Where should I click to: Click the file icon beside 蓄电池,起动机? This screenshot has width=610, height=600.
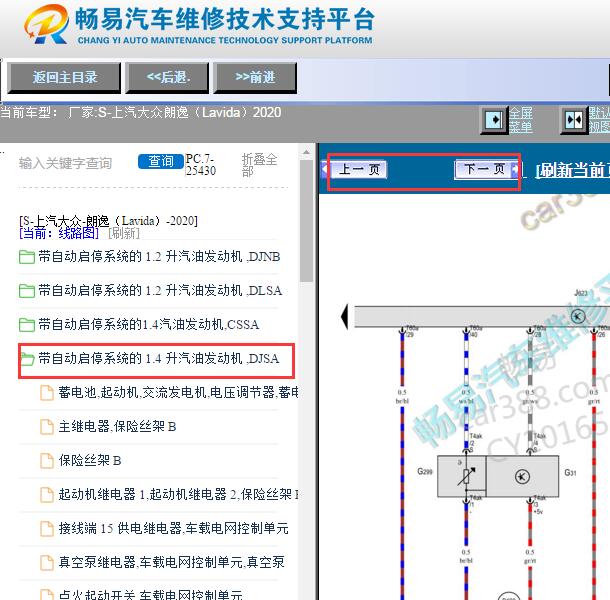pos(47,393)
